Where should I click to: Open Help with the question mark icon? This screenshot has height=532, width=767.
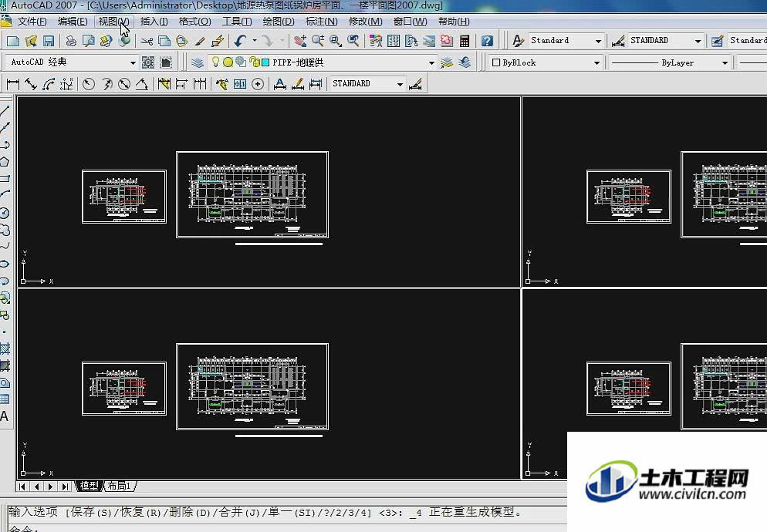(487, 41)
